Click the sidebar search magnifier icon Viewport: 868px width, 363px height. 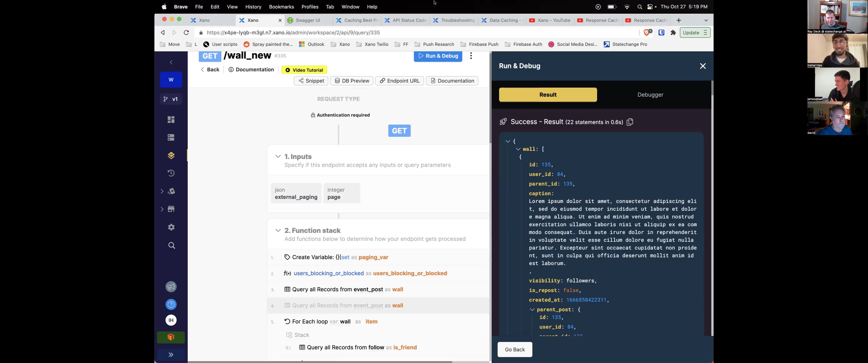(x=172, y=246)
